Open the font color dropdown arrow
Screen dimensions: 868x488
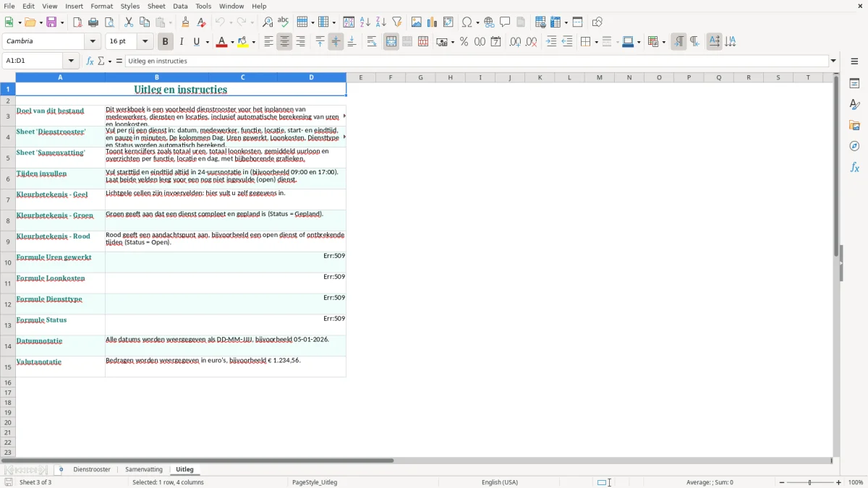pyautogui.click(x=233, y=42)
